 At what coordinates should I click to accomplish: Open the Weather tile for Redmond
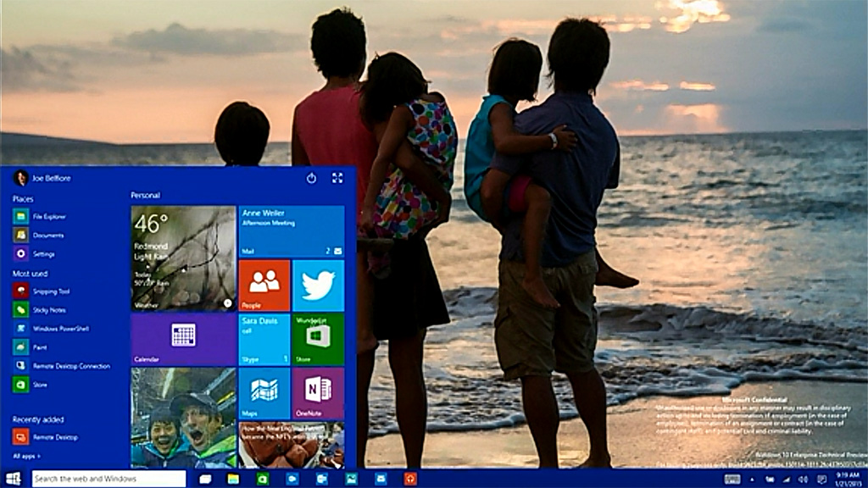pyautogui.click(x=183, y=258)
